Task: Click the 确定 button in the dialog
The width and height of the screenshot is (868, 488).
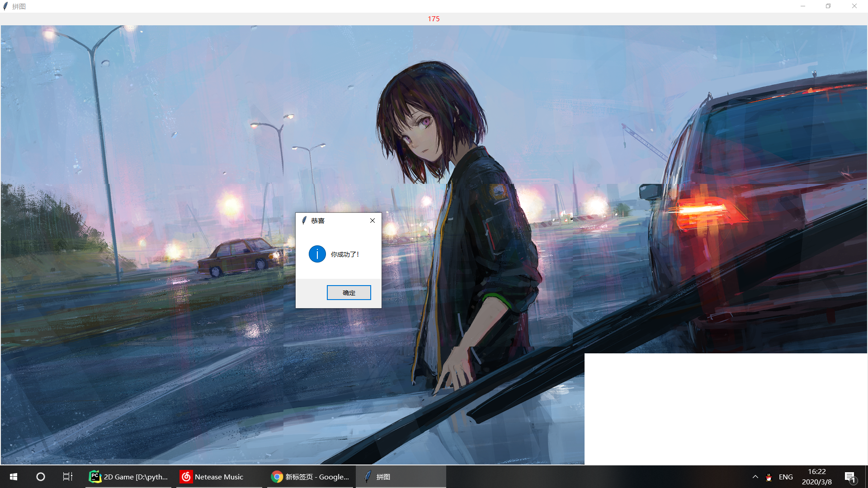Action: point(349,293)
